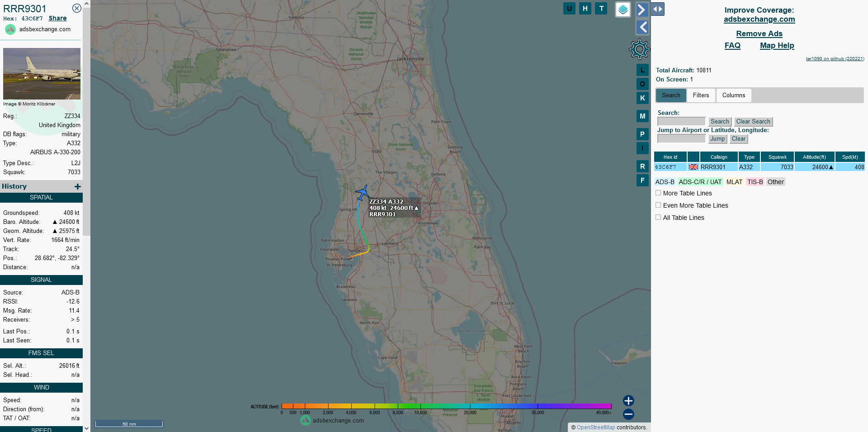The height and width of the screenshot is (432, 868).
Task: Sort table by Type column
Action: [749, 157]
